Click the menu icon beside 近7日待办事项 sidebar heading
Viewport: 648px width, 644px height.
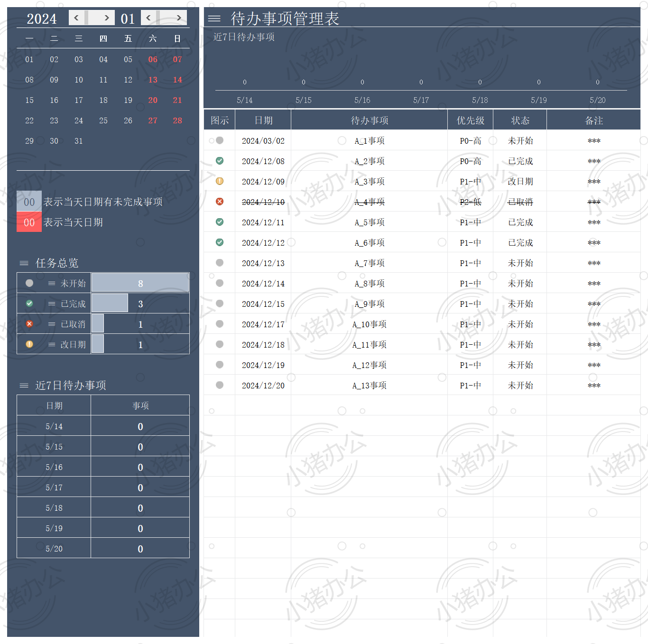(x=24, y=386)
